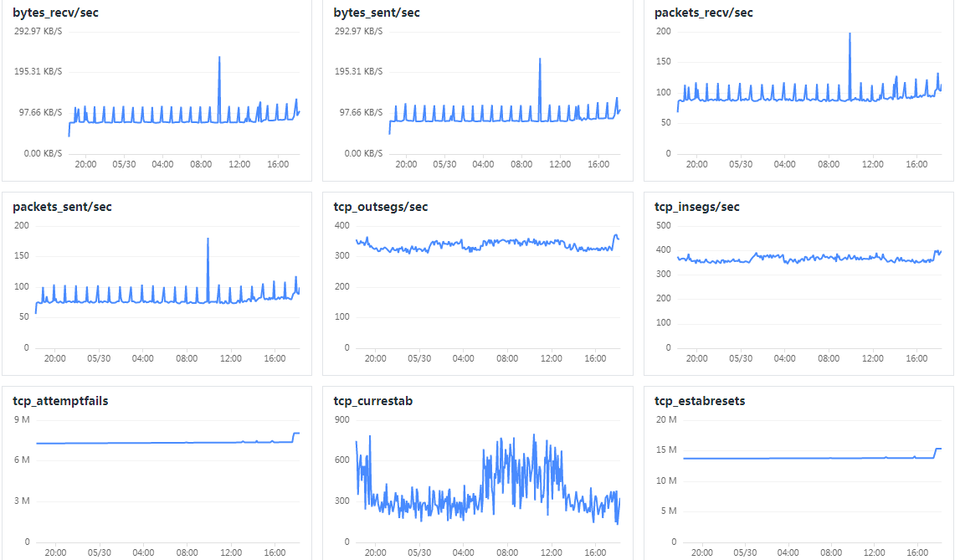The image size is (960, 560).
Task: Click the 05/30 date label in tcp_insegs/sec
Action: (x=741, y=358)
